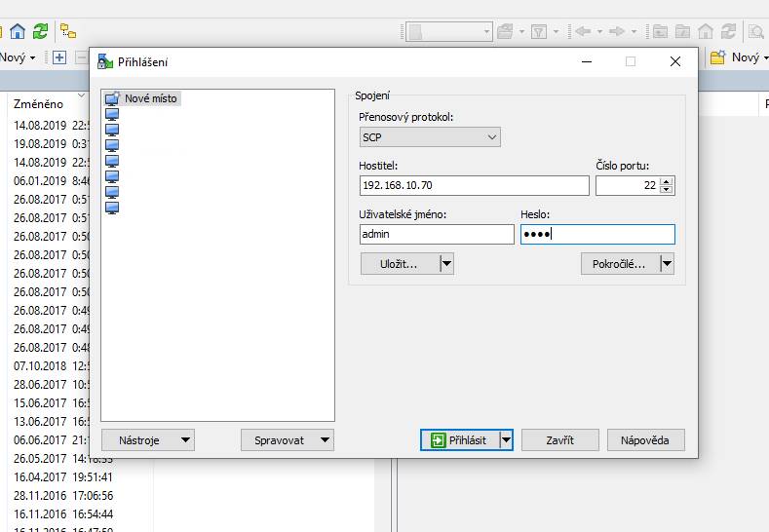
Task: Click the filter funnel icon in the toolbar
Action: 539,31
